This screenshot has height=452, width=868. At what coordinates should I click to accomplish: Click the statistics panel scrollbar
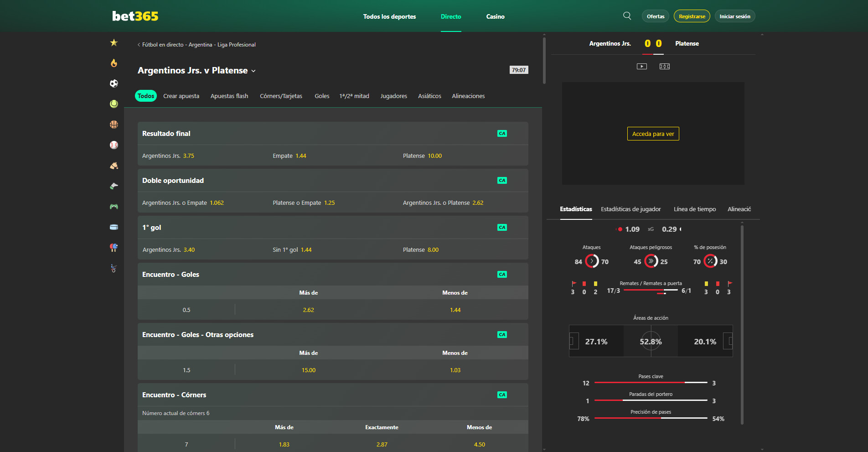click(x=742, y=325)
